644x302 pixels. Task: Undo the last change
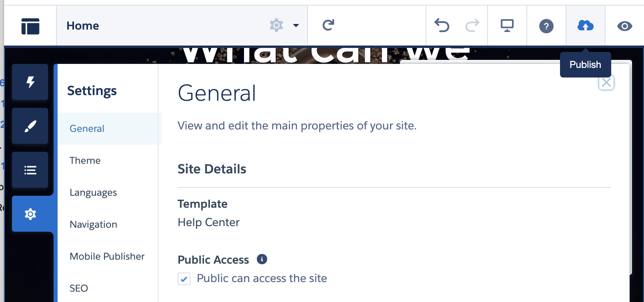[442, 26]
